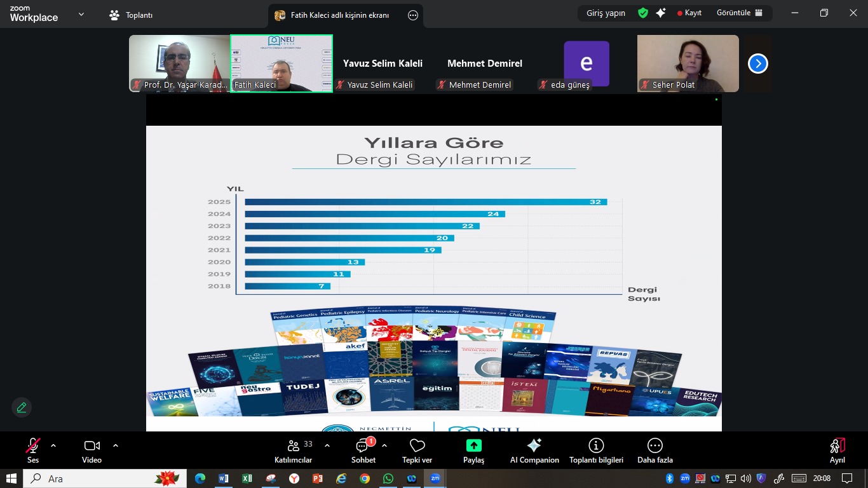The height and width of the screenshot is (488, 868).
Task: Open the Daha fazla options menu
Action: point(654,449)
